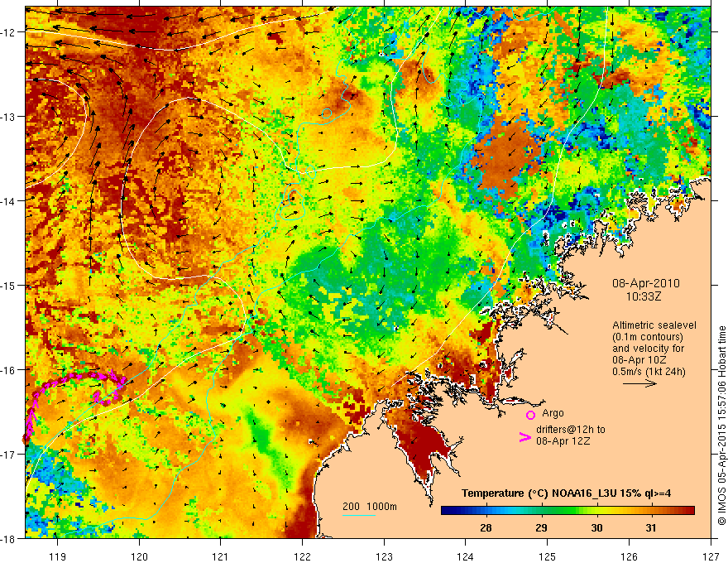The image size is (728, 563).
Task: Click the '200 1000m' depth label
Action: (x=370, y=507)
